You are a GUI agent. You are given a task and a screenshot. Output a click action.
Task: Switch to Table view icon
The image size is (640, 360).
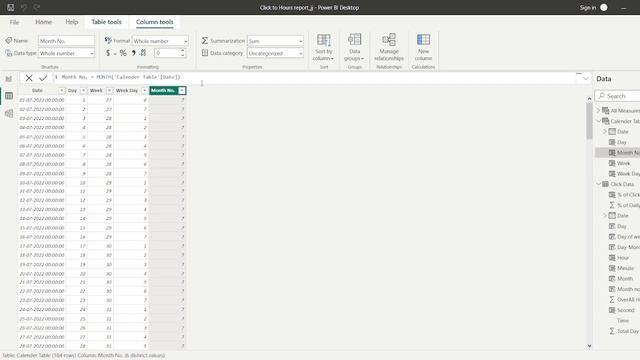[x=9, y=96]
